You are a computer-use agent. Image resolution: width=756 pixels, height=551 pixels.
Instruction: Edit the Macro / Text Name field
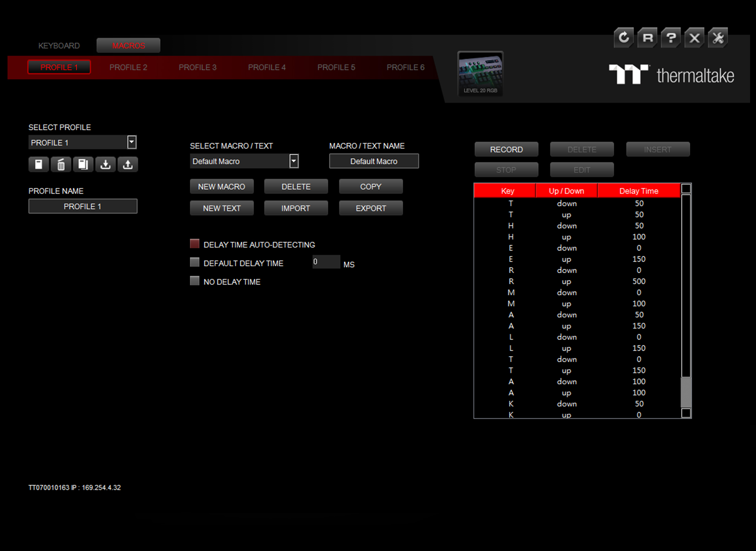(374, 161)
